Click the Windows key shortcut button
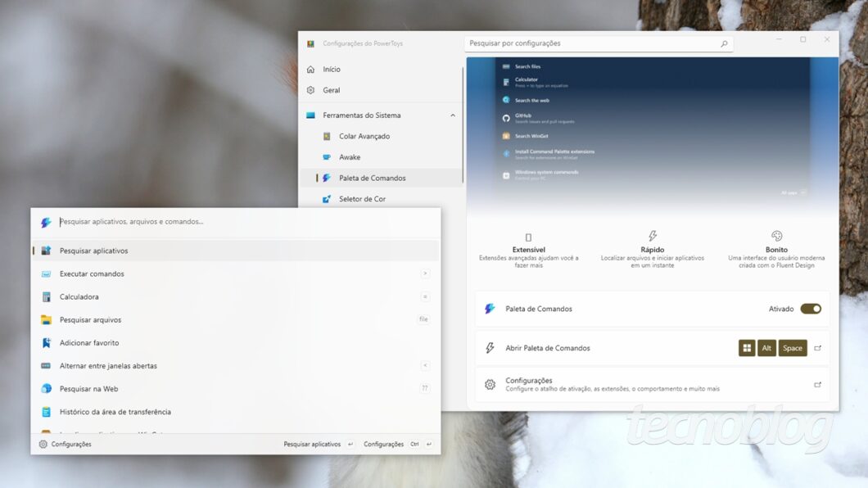868x488 pixels. 747,348
